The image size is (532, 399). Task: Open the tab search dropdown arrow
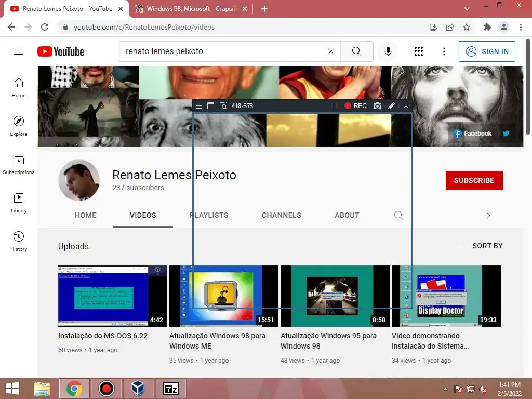pos(467,9)
